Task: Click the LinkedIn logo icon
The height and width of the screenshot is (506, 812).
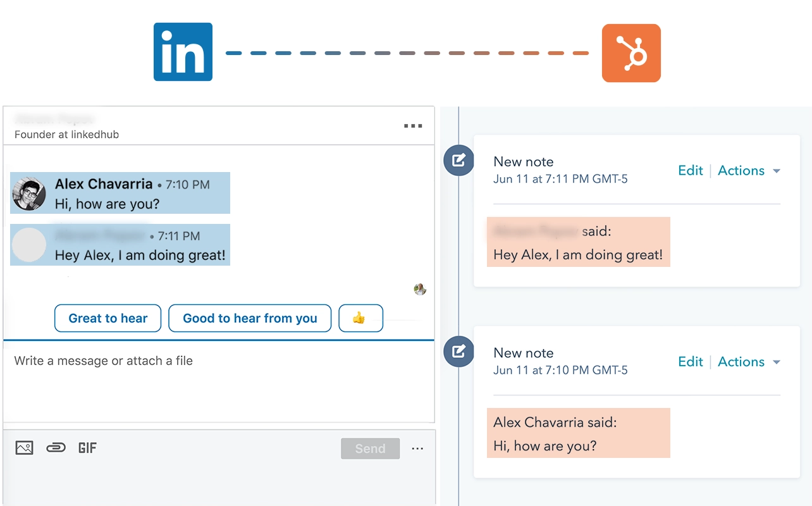Action: (x=183, y=52)
